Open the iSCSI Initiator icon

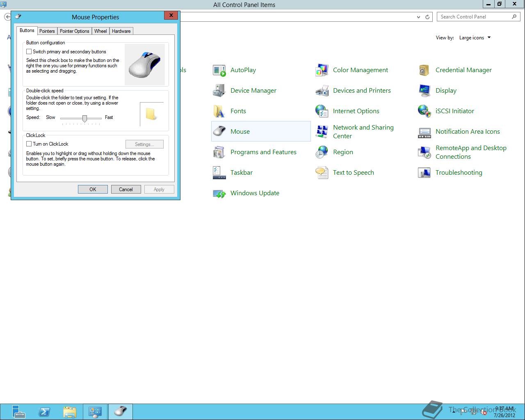[x=425, y=111]
